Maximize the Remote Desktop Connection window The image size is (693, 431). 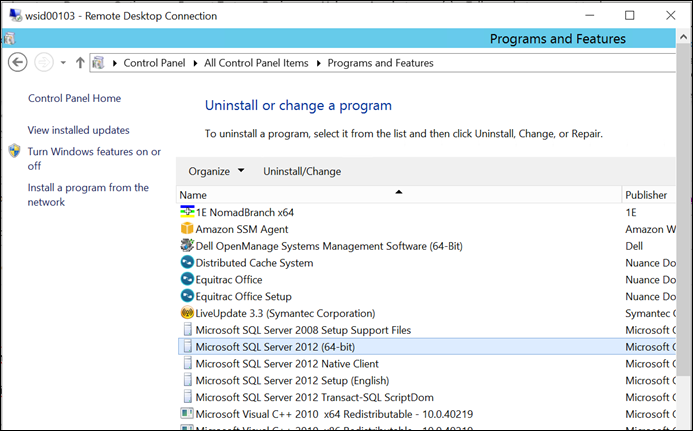pos(629,15)
